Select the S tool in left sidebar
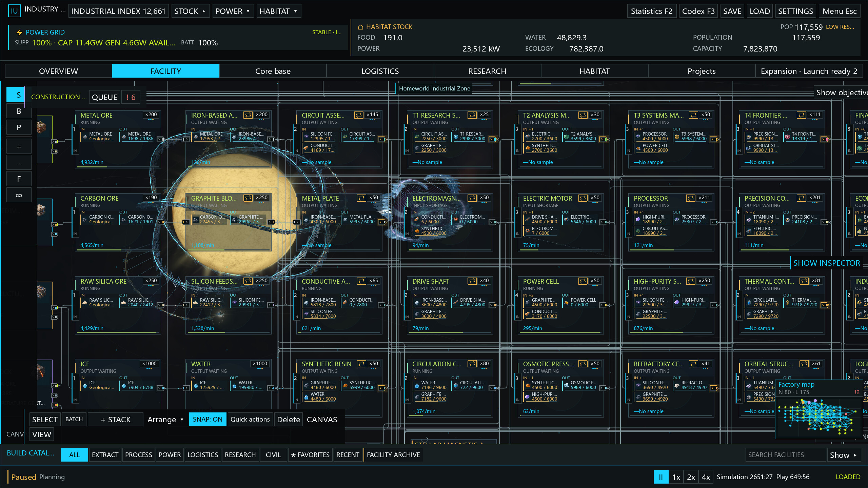The width and height of the screenshot is (868, 488). tap(19, 95)
